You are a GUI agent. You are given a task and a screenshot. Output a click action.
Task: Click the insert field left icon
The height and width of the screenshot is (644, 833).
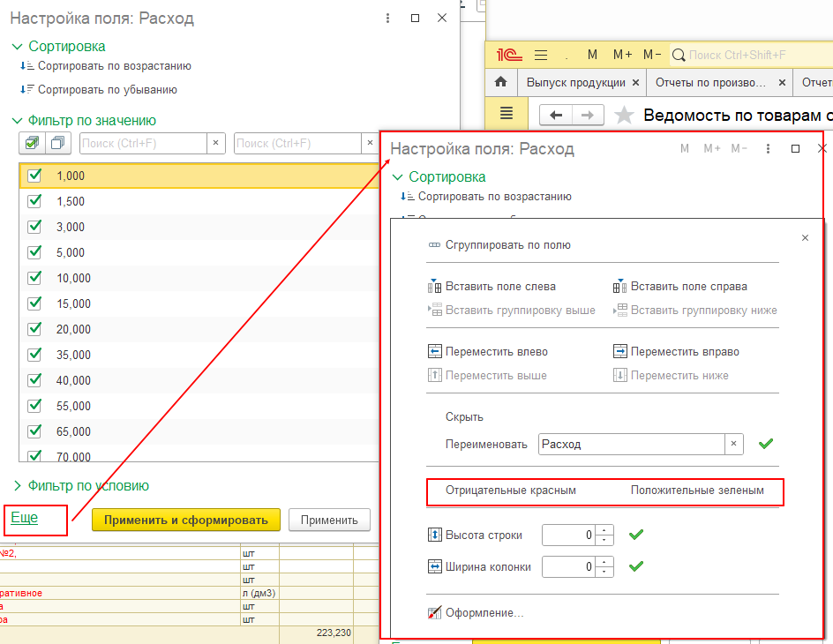(x=434, y=287)
